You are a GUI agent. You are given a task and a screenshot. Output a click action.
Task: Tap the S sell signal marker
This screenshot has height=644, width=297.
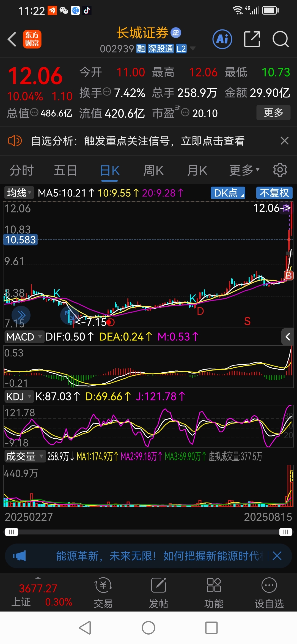(x=247, y=321)
